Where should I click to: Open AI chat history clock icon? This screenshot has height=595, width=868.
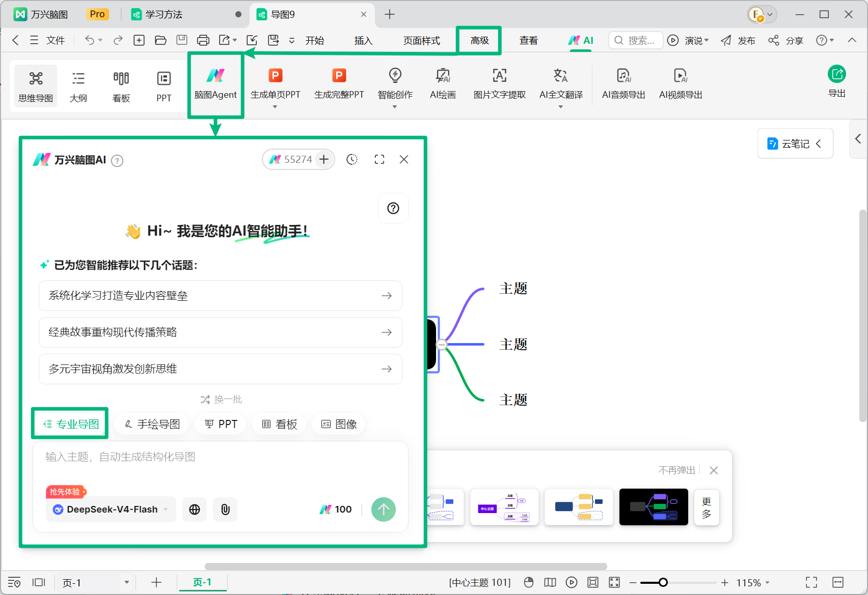352,159
